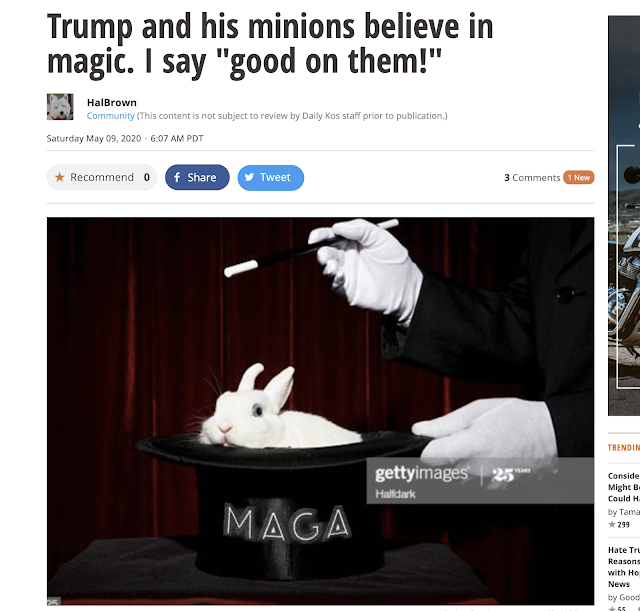Viewport: 640px width, 611px height.
Task: Click the star rating beside 299
Action: (x=611, y=524)
